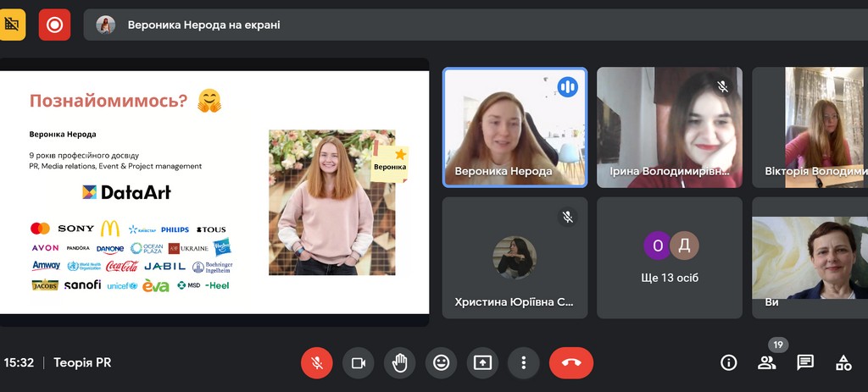This screenshot has width=868, height=392.
Task: Select the Ірина Володимирівна video tile
Action: pos(669,127)
